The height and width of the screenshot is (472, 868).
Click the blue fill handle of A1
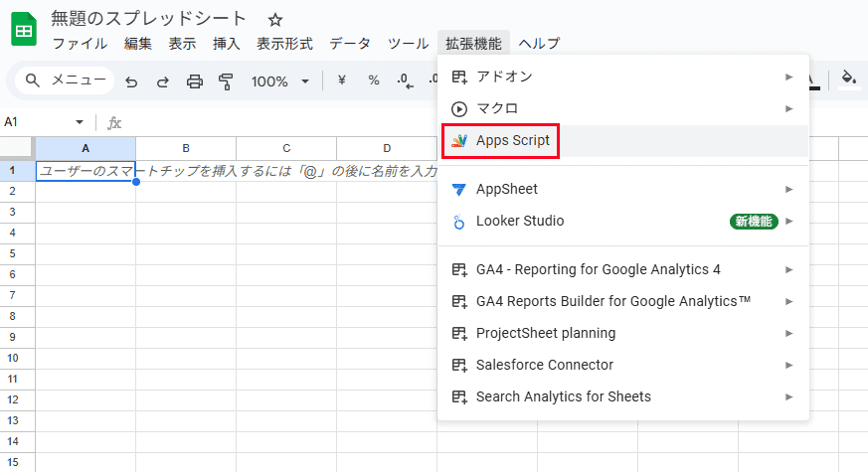[136, 182]
